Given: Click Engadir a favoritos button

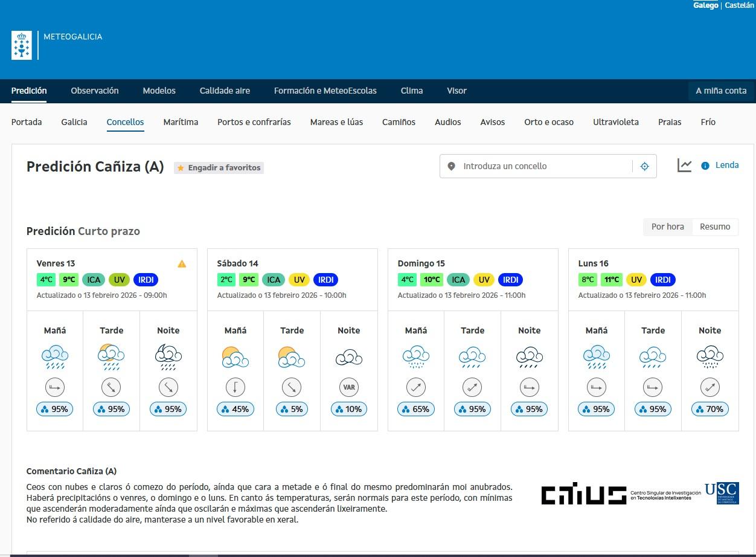Looking at the screenshot, I should pos(219,168).
